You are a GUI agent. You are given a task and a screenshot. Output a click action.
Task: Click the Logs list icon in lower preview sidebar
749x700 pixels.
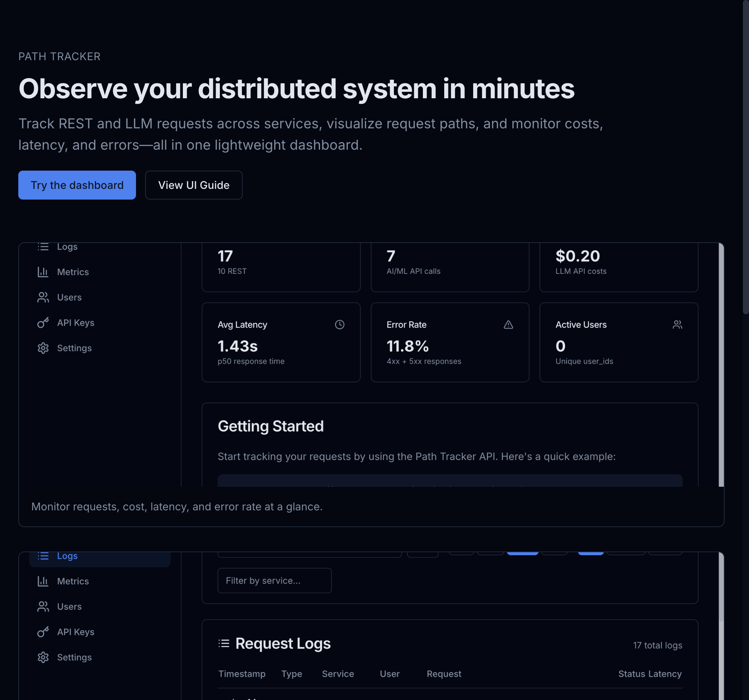click(43, 556)
